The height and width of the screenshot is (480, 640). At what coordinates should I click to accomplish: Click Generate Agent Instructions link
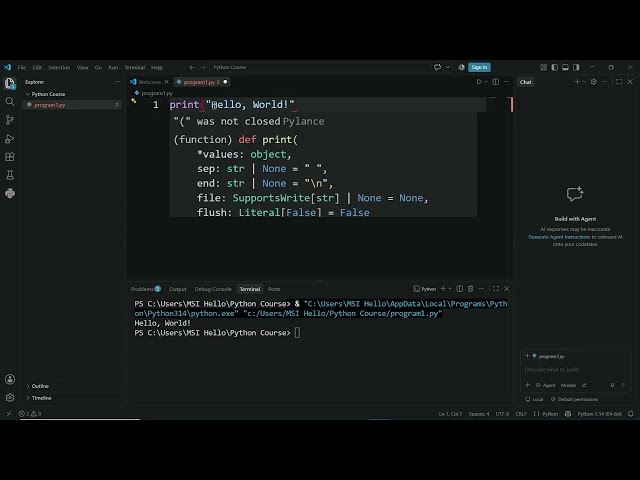pos(559,237)
